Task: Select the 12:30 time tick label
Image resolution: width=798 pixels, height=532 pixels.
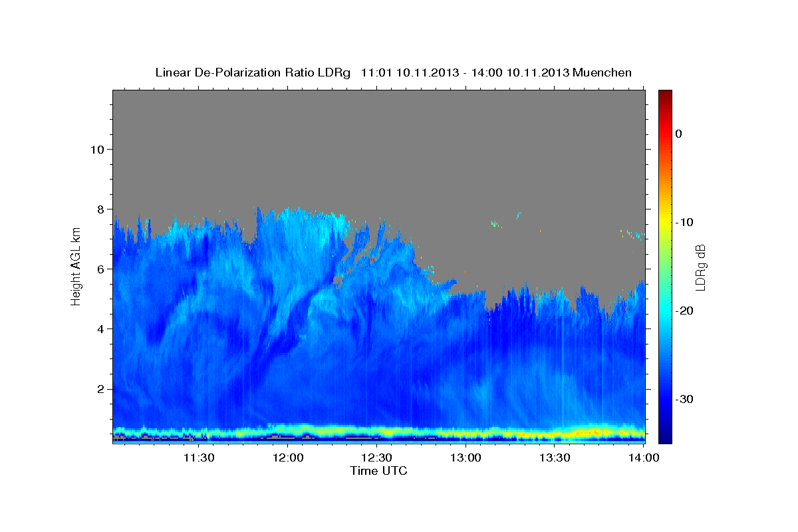Action: pyautogui.click(x=376, y=458)
